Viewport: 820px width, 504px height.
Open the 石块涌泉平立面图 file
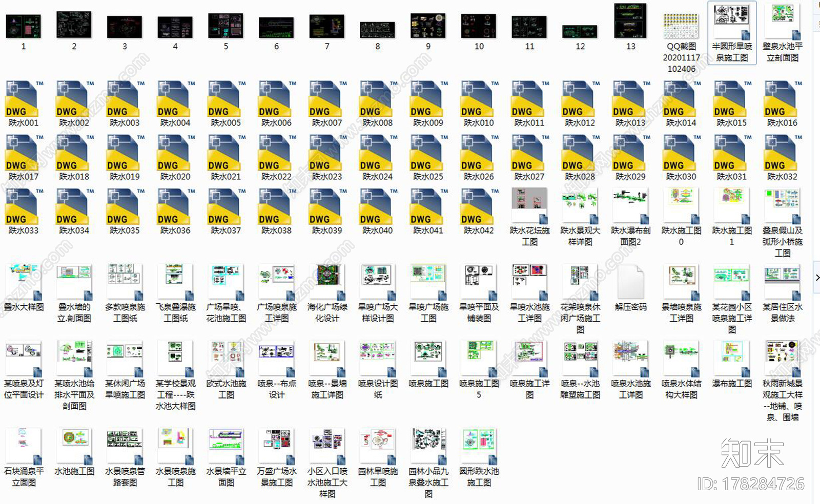23,446
